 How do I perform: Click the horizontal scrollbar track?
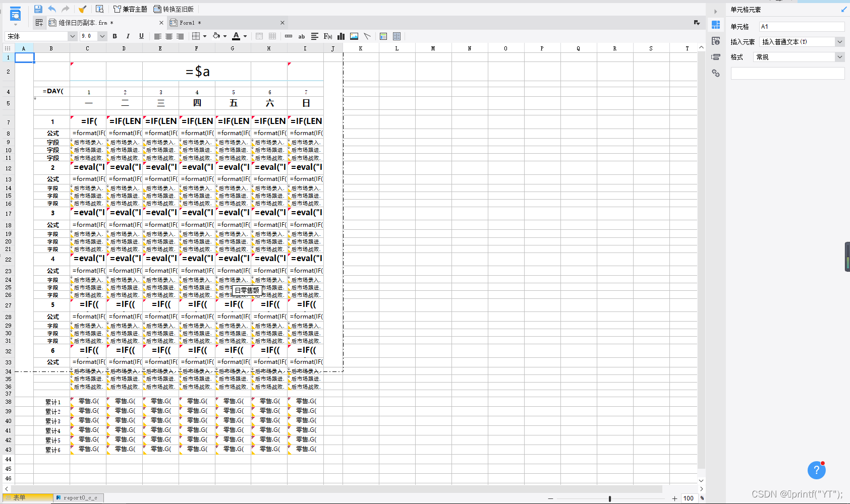pos(337,489)
